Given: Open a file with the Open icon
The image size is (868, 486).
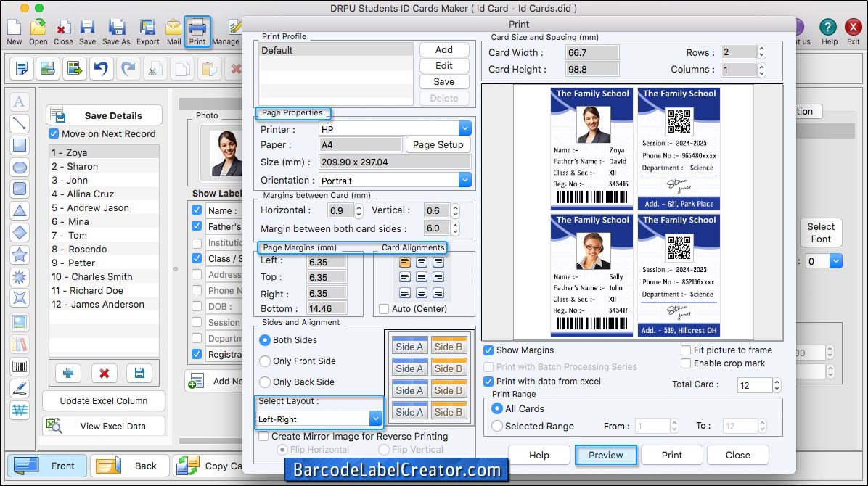Looking at the screenshot, I should [38, 31].
